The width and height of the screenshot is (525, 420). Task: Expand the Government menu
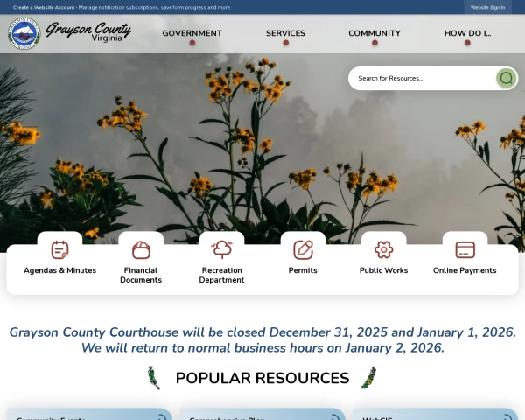click(192, 33)
